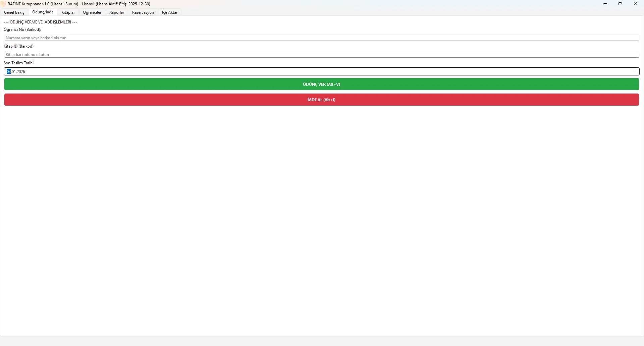
Task: Focus the Öğrenci No barcode input
Action: click(x=321, y=38)
